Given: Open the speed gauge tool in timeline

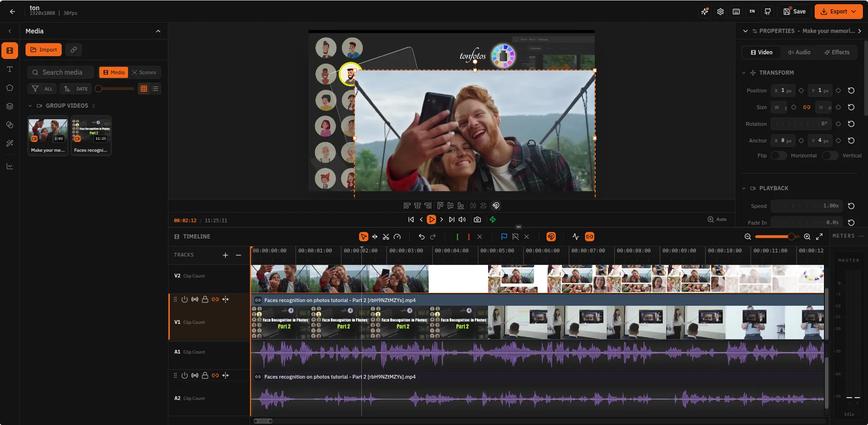Looking at the screenshot, I should pyautogui.click(x=397, y=237).
